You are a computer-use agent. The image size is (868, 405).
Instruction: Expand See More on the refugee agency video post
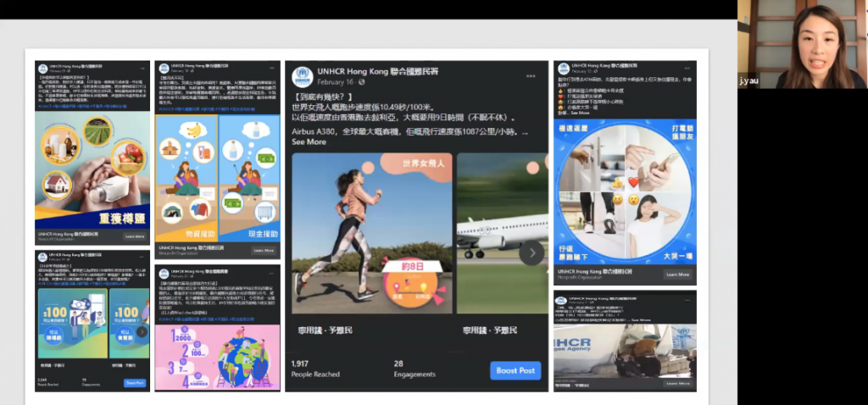pyautogui.click(x=641, y=319)
